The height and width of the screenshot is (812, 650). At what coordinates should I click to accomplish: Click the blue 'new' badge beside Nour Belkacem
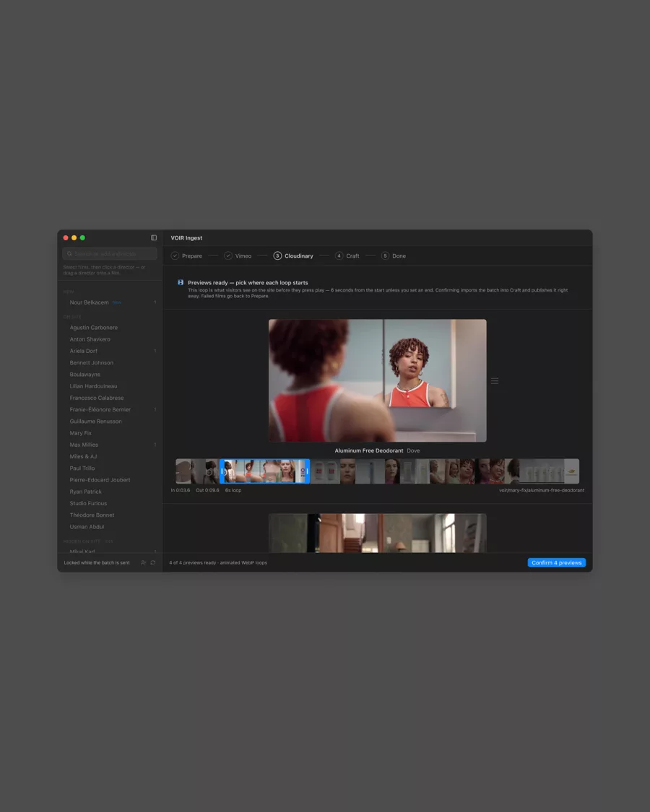116,303
